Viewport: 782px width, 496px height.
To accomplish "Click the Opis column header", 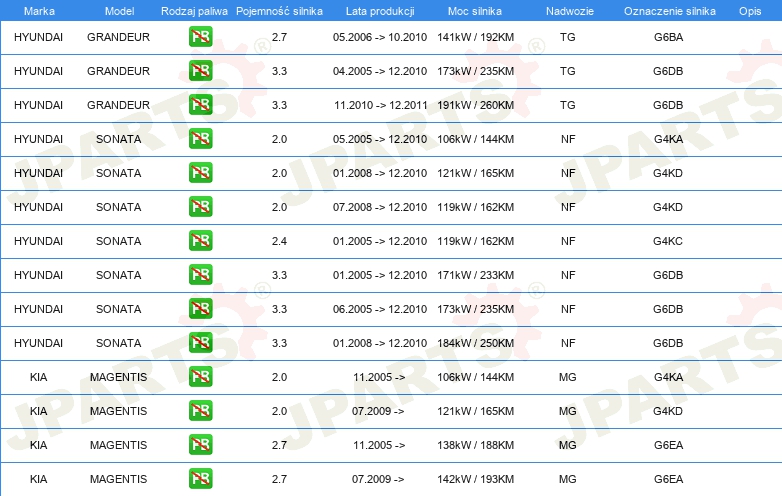I will point(750,11).
